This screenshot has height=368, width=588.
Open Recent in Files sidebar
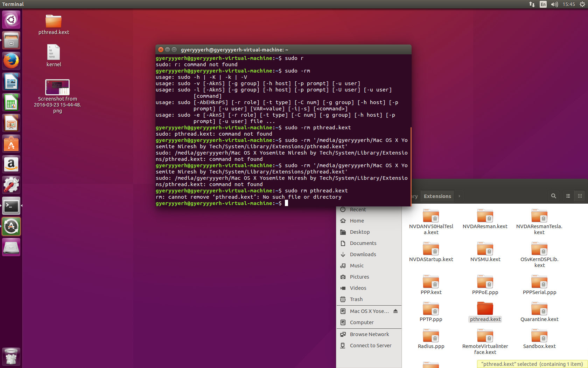click(x=369, y=210)
